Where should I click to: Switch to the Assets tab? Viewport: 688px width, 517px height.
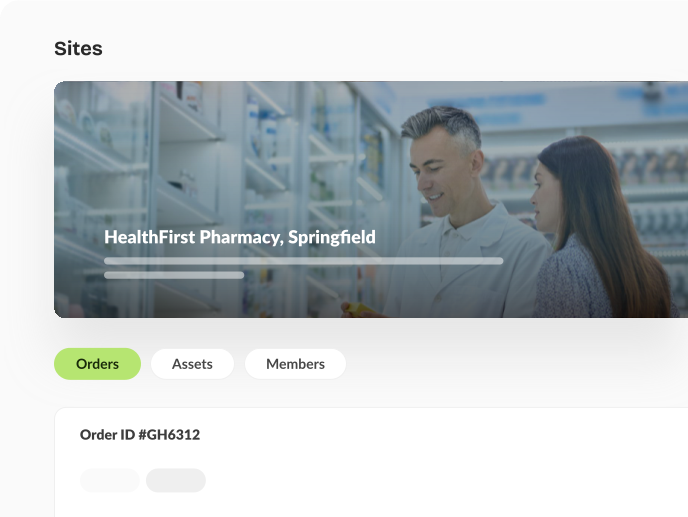point(192,364)
